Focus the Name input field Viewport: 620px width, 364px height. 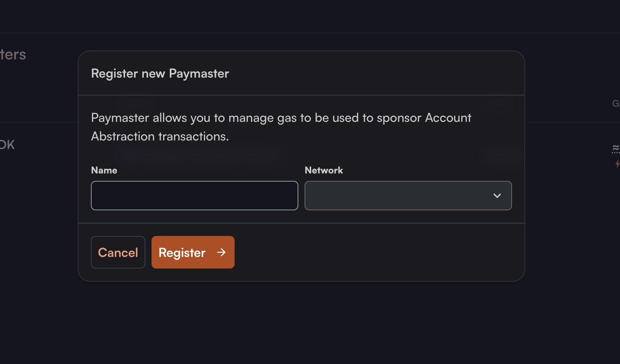(194, 196)
